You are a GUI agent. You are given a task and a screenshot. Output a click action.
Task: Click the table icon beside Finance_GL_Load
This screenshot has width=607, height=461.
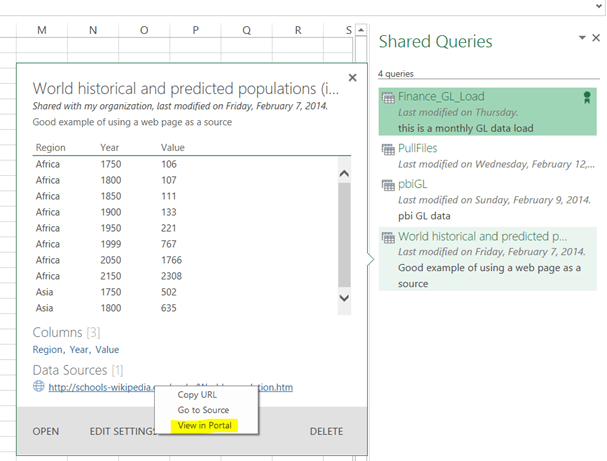pos(388,97)
